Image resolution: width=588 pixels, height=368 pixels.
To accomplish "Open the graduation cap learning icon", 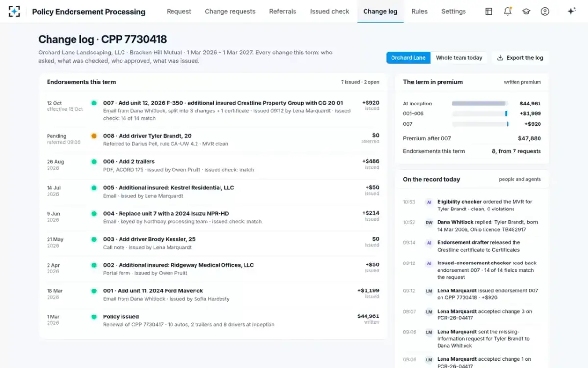I will tap(526, 11).
